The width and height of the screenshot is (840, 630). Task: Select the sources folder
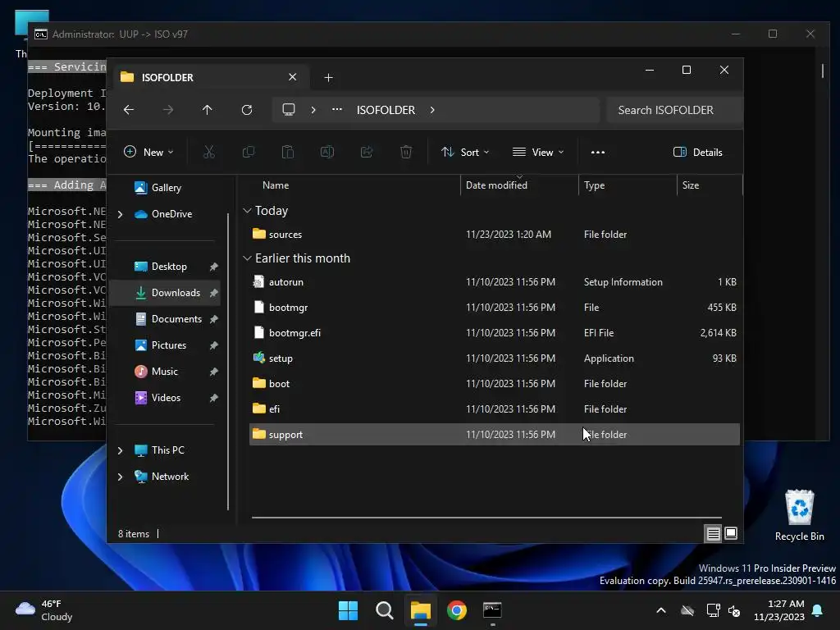click(495, 234)
